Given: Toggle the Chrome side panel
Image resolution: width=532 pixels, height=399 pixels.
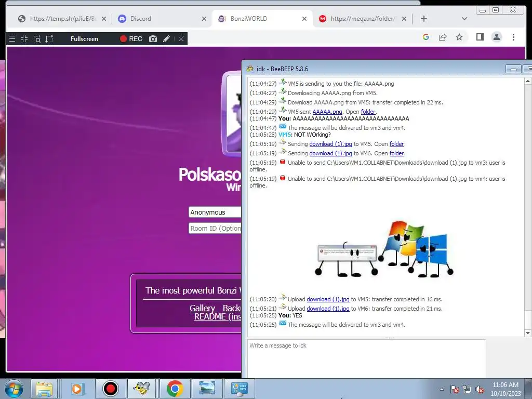Looking at the screenshot, I should coord(480,37).
